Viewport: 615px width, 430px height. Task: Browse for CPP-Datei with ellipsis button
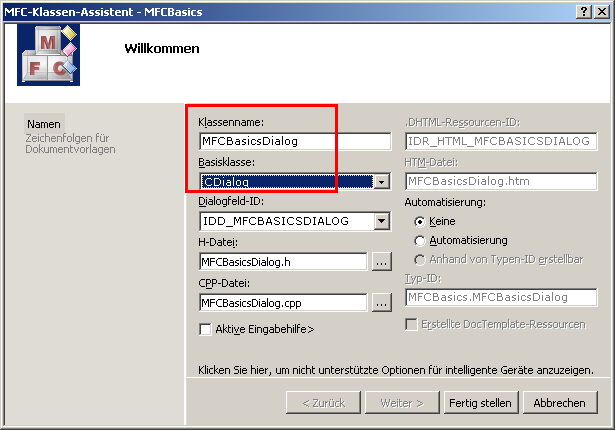[381, 302]
